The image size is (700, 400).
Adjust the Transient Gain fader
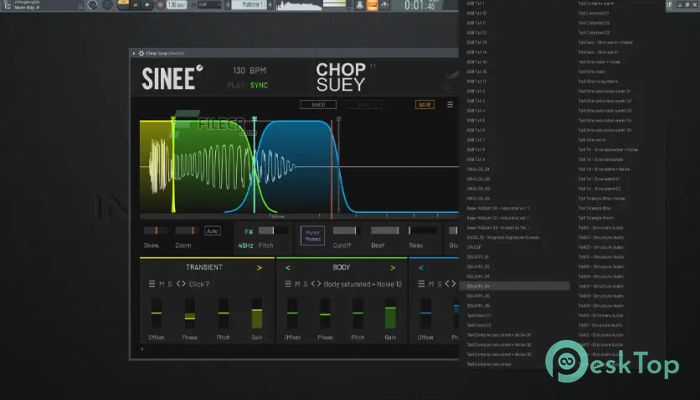[257, 314]
